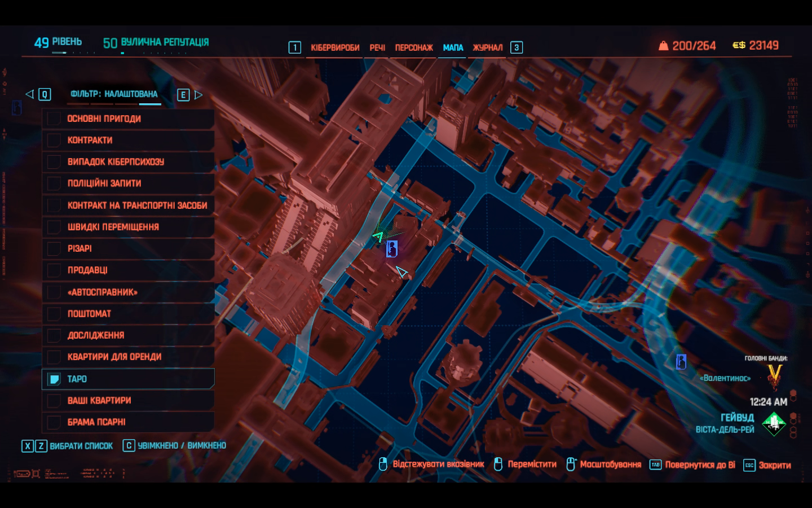
Task: Click the key 1 hint before КІБЕРВИРОБИ
Action: [x=295, y=47]
